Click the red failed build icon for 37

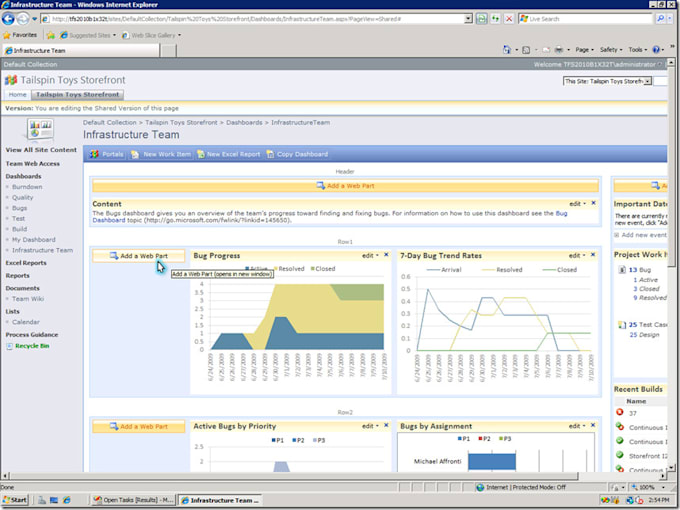(x=619, y=412)
